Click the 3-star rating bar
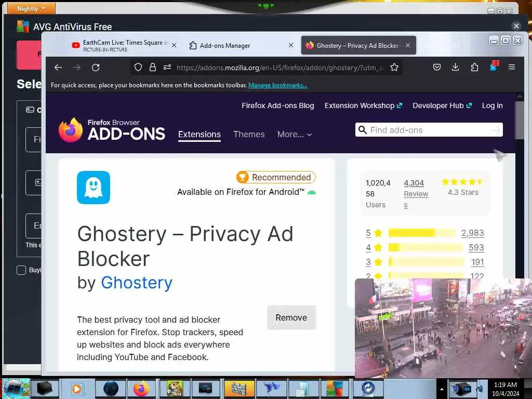This screenshot has height=399, width=532. pos(427,262)
